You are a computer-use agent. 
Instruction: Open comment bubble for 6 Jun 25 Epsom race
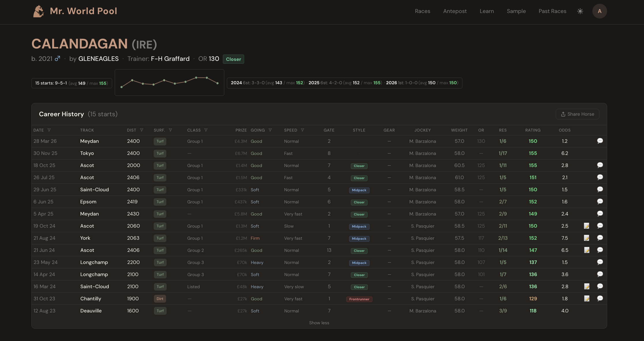point(600,201)
